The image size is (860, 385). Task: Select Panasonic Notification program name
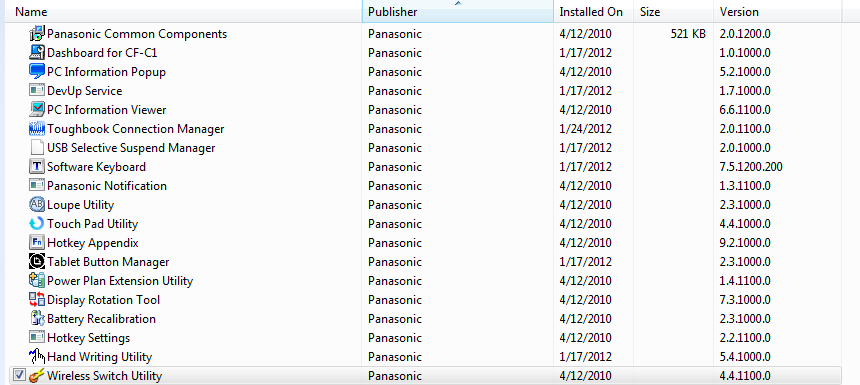[107, 185]
